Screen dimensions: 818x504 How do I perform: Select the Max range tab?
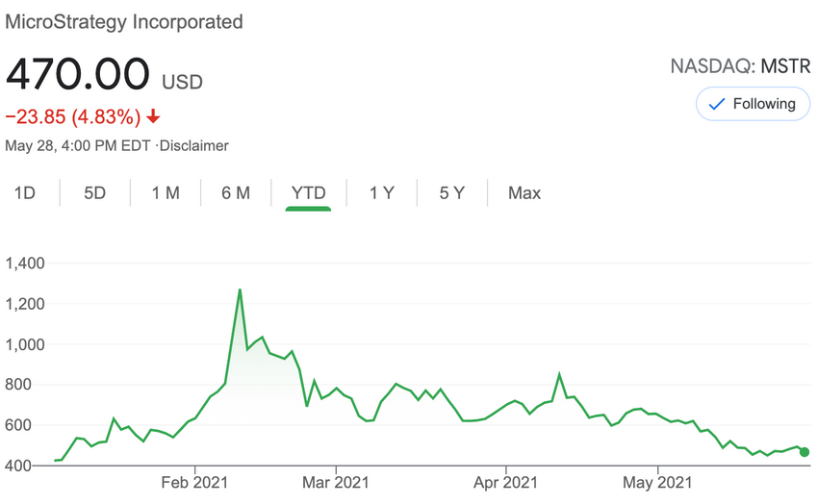point(524,193)
